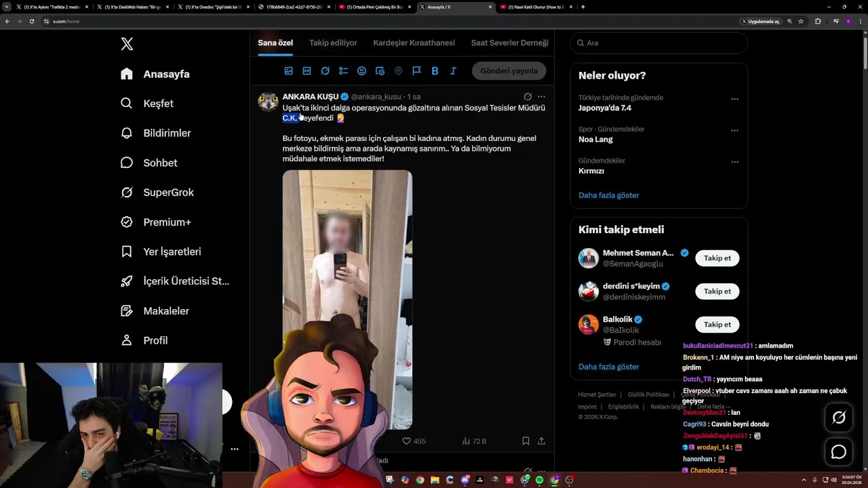Viewport: 868px width, 488px height.
Task: Open Hizmet Şartları link
Action: coord(597,394)
